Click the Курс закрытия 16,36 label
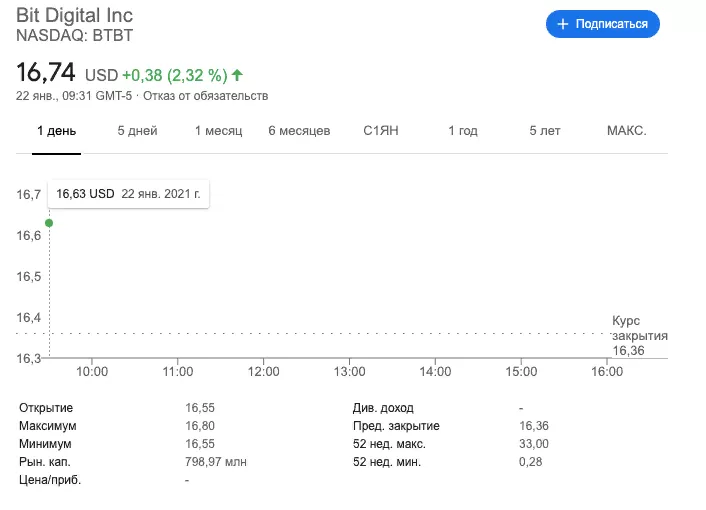706x510 pixels. (x=638, y=336)
